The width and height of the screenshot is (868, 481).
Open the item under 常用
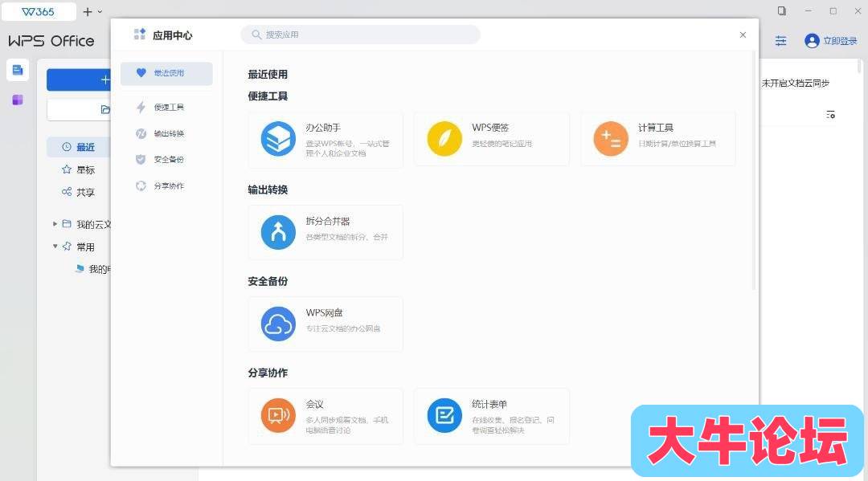(x=93, y=269)
